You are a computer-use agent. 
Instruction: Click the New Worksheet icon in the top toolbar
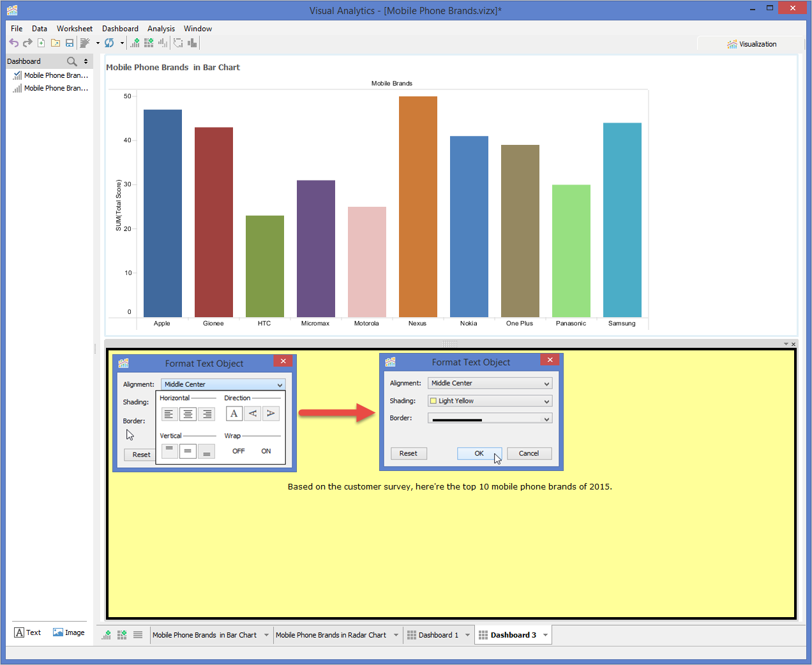coord(135,43)
